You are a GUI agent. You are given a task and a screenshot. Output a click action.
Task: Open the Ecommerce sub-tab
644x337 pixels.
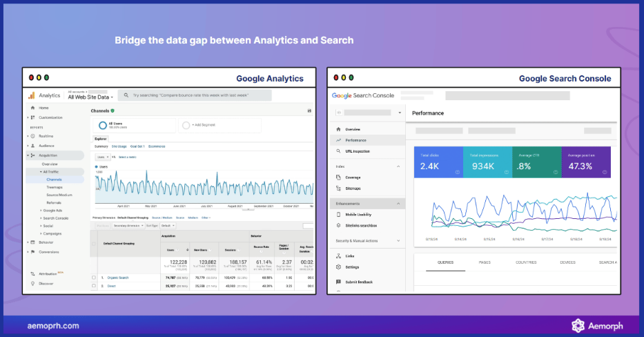(x=157, y=146)
